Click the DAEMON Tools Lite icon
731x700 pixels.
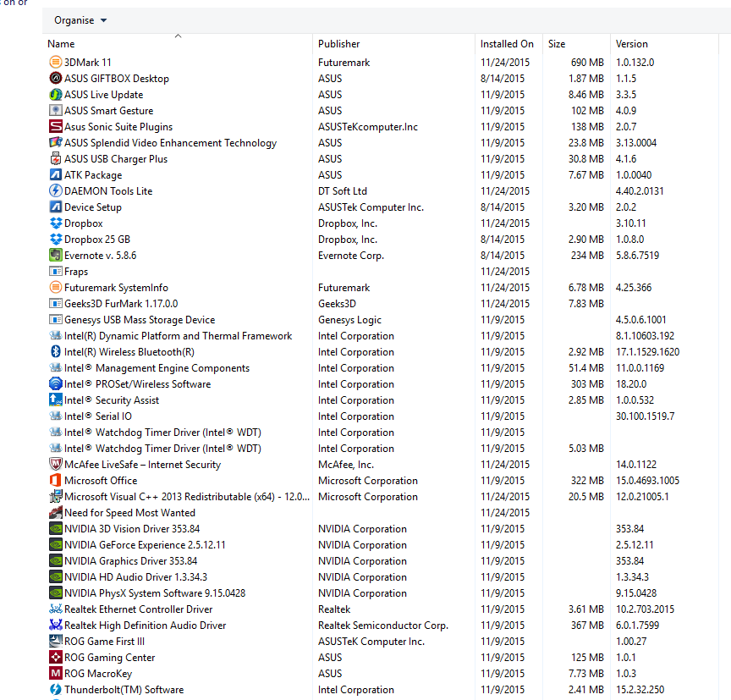[x=56, y=190]
